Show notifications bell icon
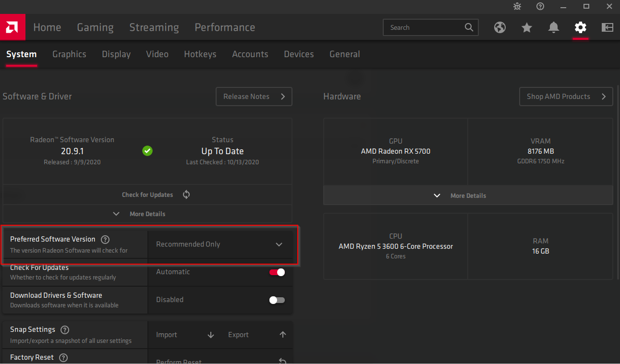620x364 pixels. 554,27
